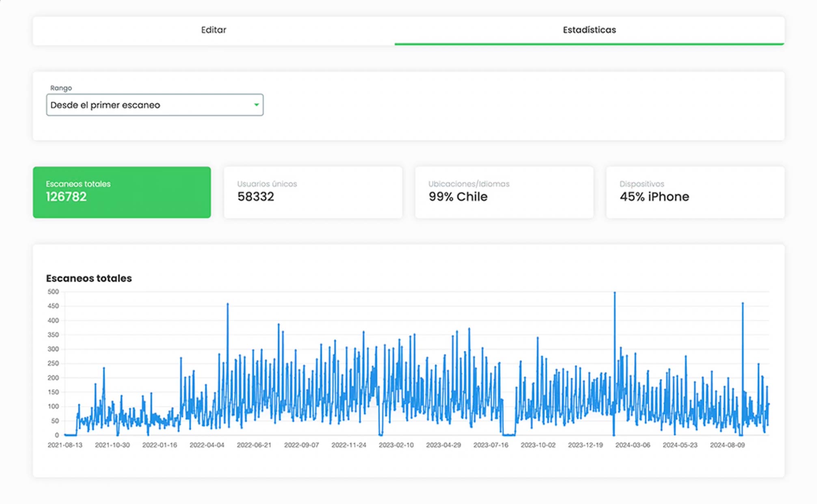Click the 2024-08-09 date axis label
817x504 pixels.
coord(727,445)
